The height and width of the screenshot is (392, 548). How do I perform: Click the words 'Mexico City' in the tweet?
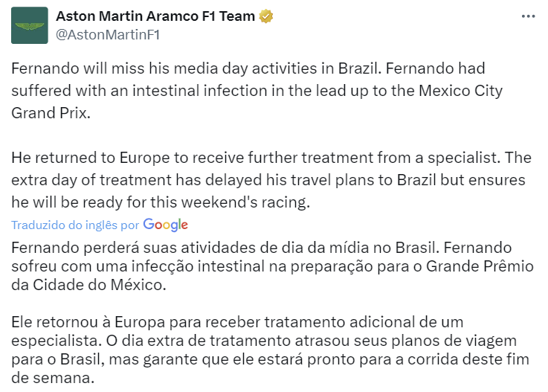pos(460,91)
